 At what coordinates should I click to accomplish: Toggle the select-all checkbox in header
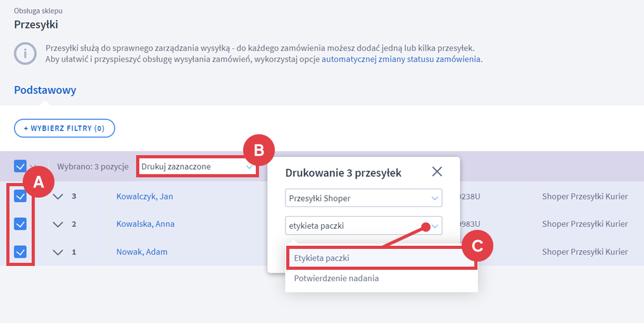click(x=20, y=167)
